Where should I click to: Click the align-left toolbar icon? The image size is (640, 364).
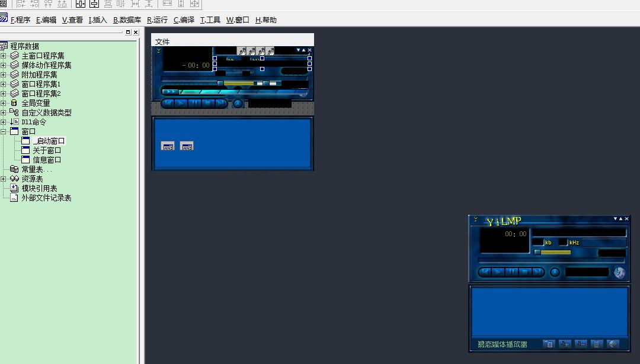21,4
